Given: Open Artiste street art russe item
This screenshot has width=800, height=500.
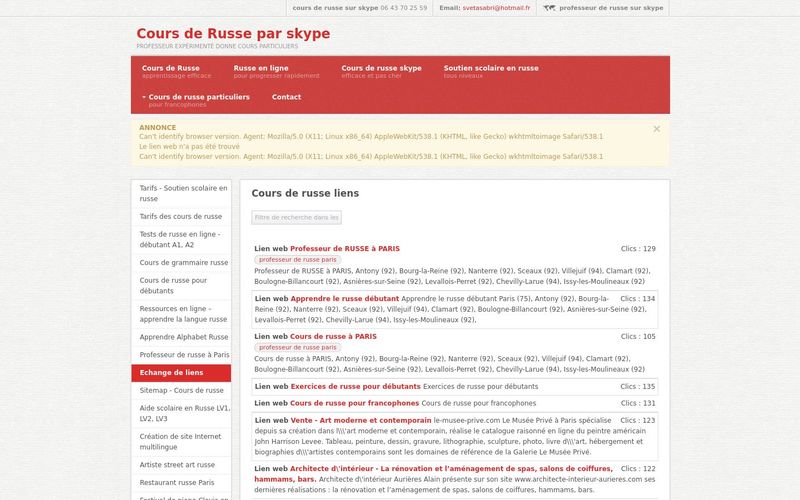Looking at the screenshot, I should [181, 465].
